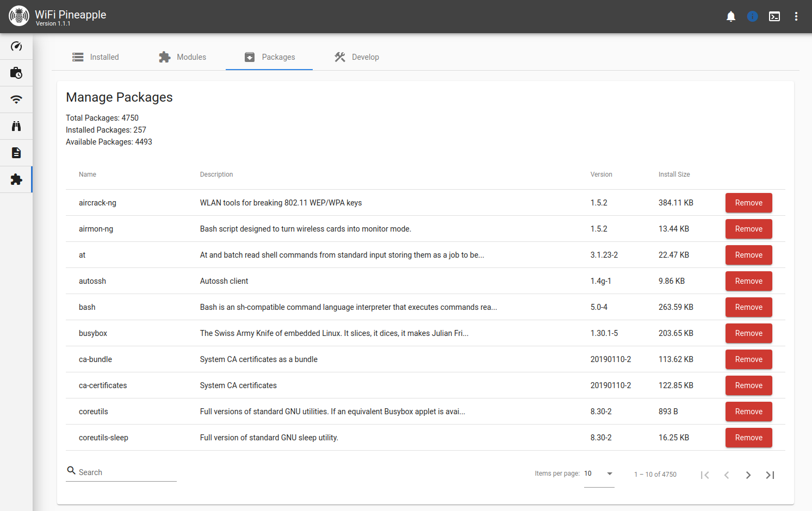The image size is (812, 511).
Task: Remove the busybox package
Action: (x=748, y=333)
